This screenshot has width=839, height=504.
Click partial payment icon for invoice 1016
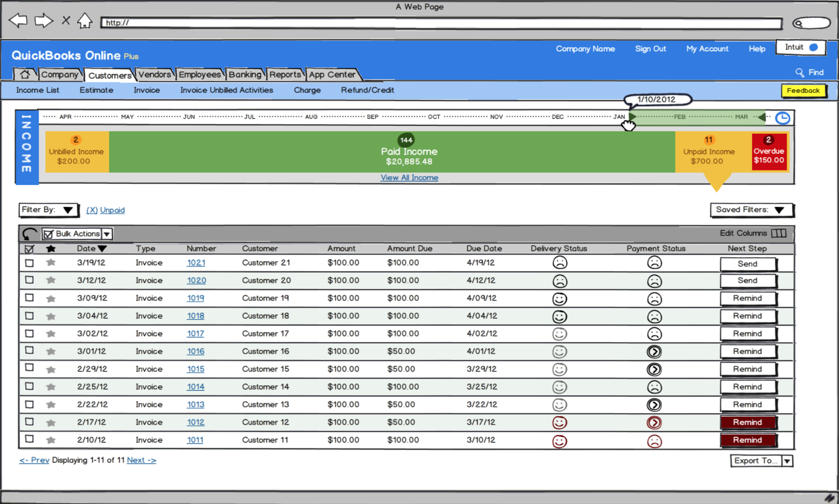click(654, 352)
